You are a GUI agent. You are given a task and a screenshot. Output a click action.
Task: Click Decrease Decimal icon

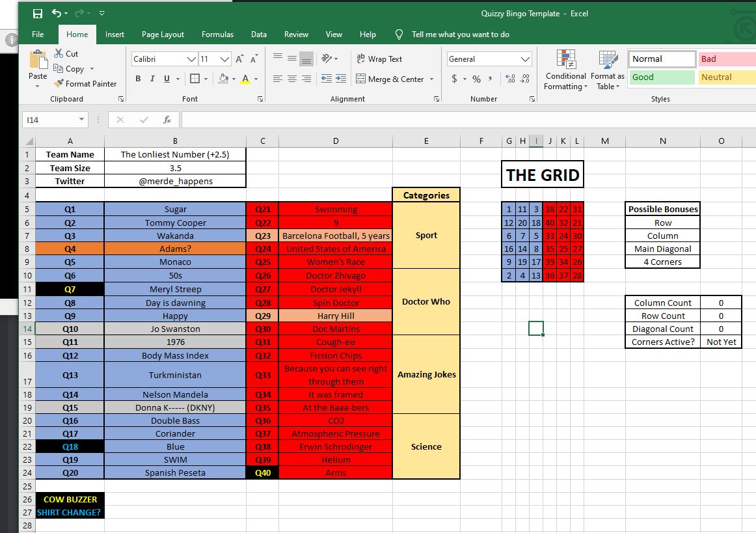pyautogui.click(x=525, y=79)
